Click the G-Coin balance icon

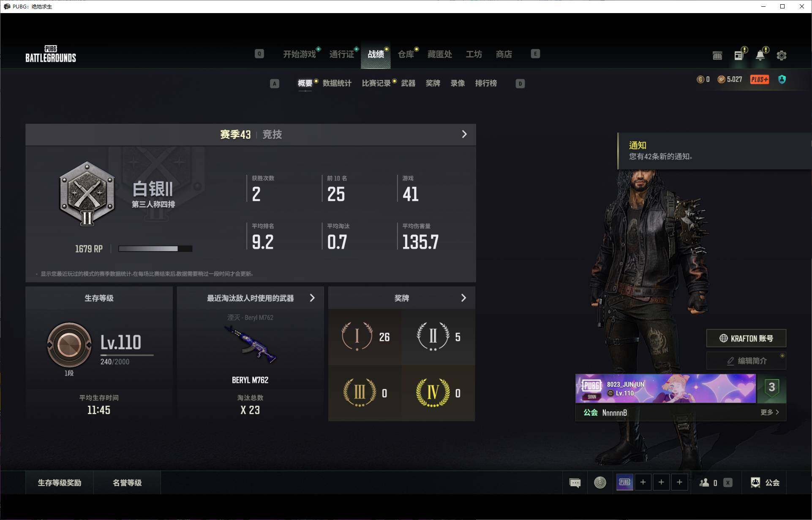(700, 79)
